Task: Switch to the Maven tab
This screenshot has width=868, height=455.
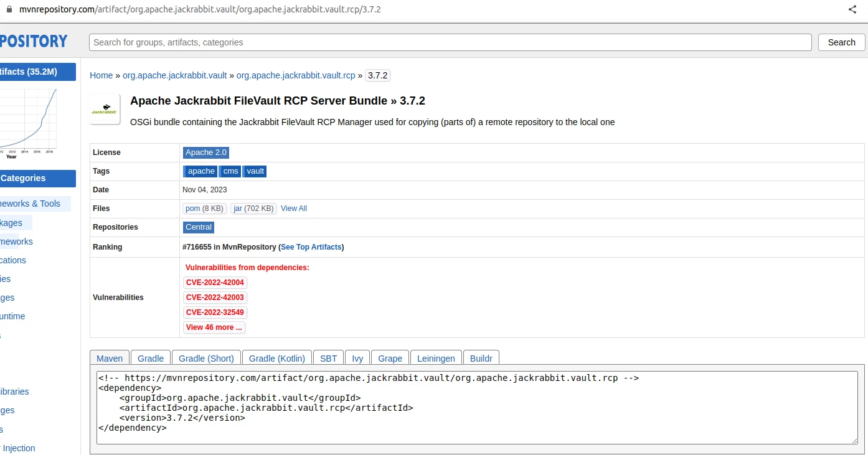Action: pyautogui.click(x=110, y=358)
